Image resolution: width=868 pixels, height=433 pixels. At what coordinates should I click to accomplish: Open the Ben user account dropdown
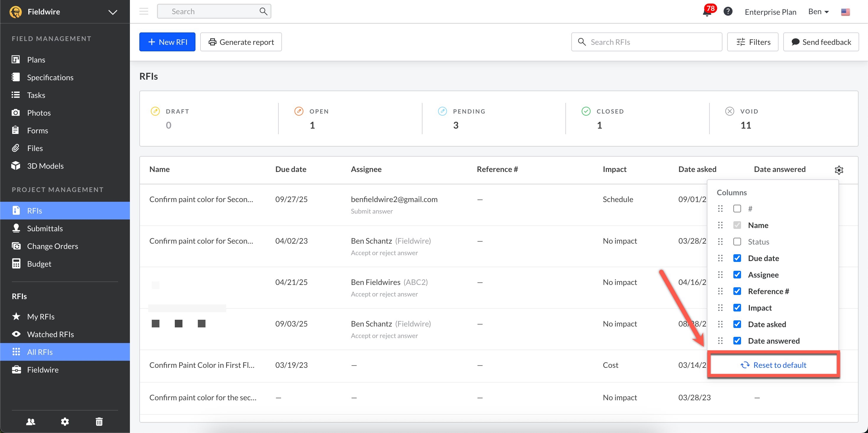818,12
